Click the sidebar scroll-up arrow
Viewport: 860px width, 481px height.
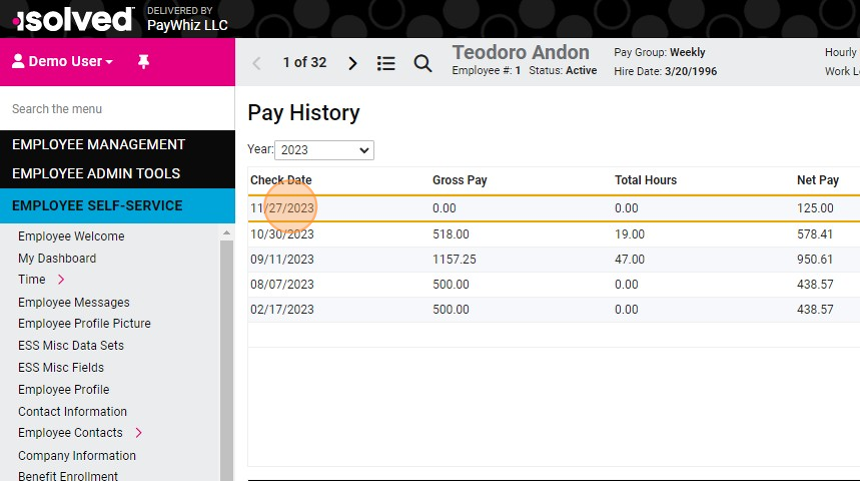point(227,233)
